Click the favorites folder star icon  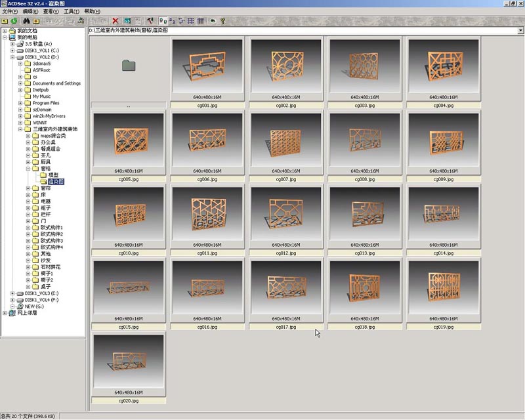click(x=37, y=21)
